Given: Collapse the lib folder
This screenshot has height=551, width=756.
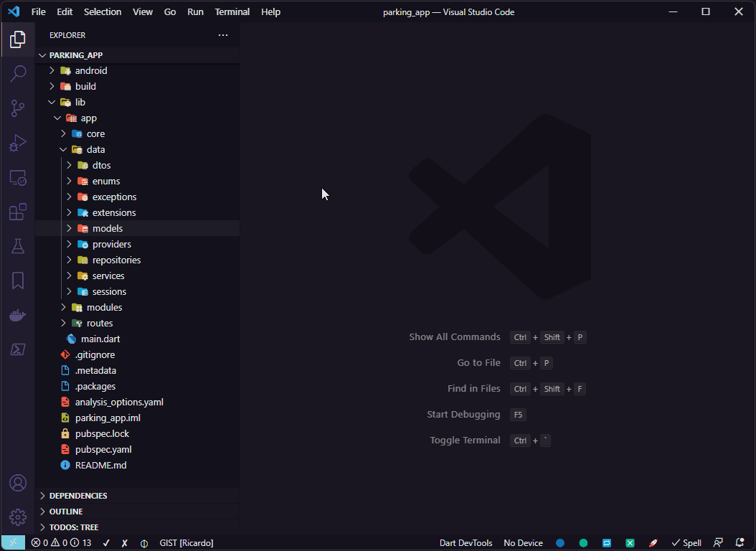Looking at the screenshot, I should pos(138,102).
